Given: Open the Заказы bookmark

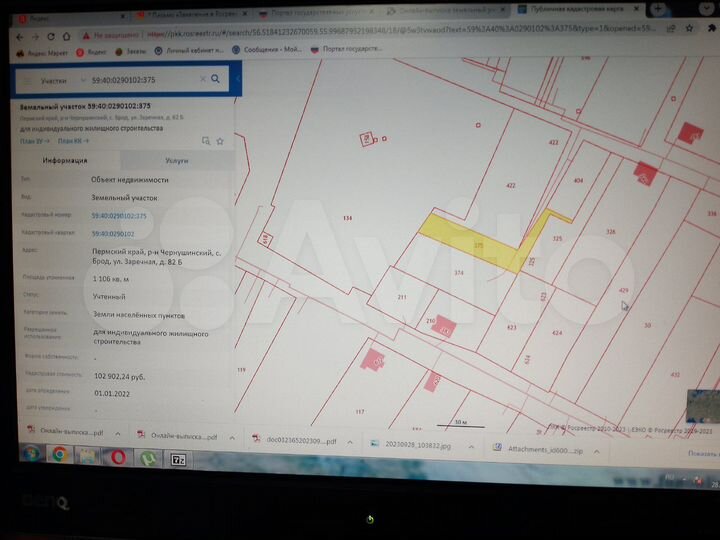Looking at the screenshot, I should [130, 51].
